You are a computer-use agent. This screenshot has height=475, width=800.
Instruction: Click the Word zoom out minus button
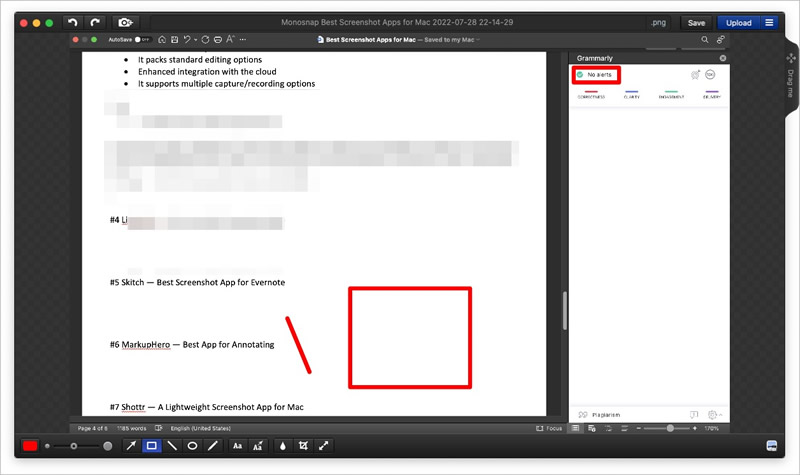638,429
